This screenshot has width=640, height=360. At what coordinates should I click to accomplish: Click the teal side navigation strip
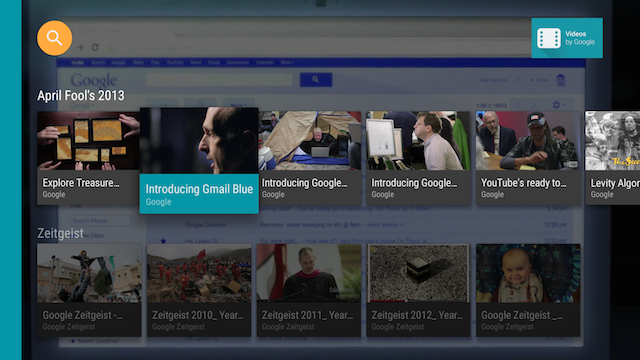coord(11,180)
